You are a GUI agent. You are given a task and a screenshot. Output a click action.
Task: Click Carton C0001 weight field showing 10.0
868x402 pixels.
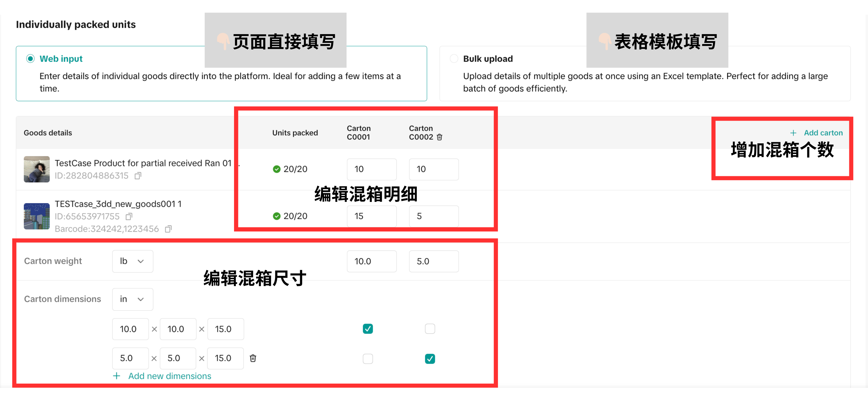(x=371, y=261)
